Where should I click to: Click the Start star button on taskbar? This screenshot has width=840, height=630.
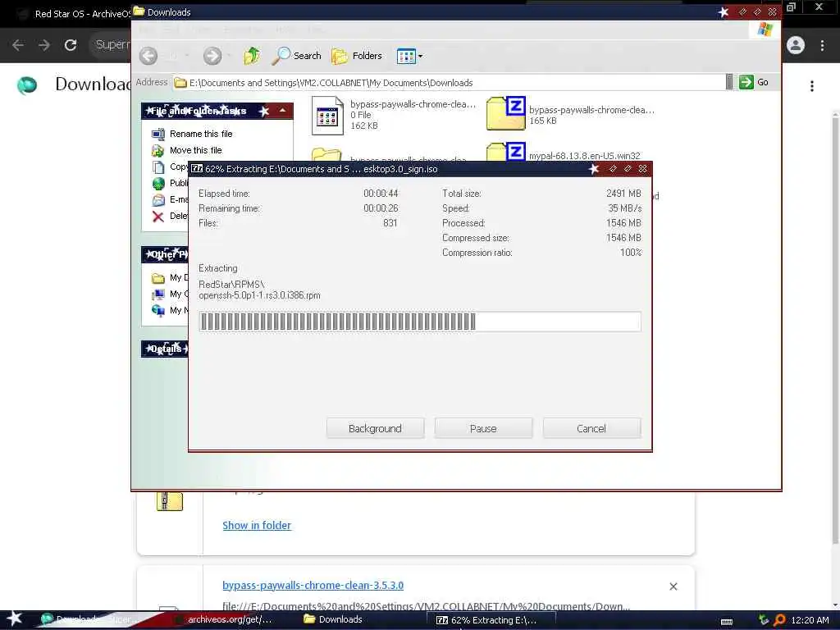(14, 619)
